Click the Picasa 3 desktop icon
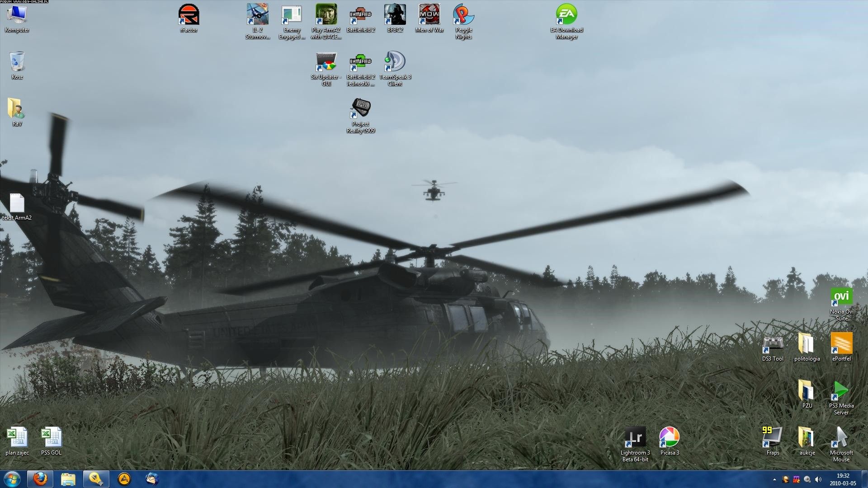This screenshot has height=488, width=868. pyautogui.click(x=670, y=438)
